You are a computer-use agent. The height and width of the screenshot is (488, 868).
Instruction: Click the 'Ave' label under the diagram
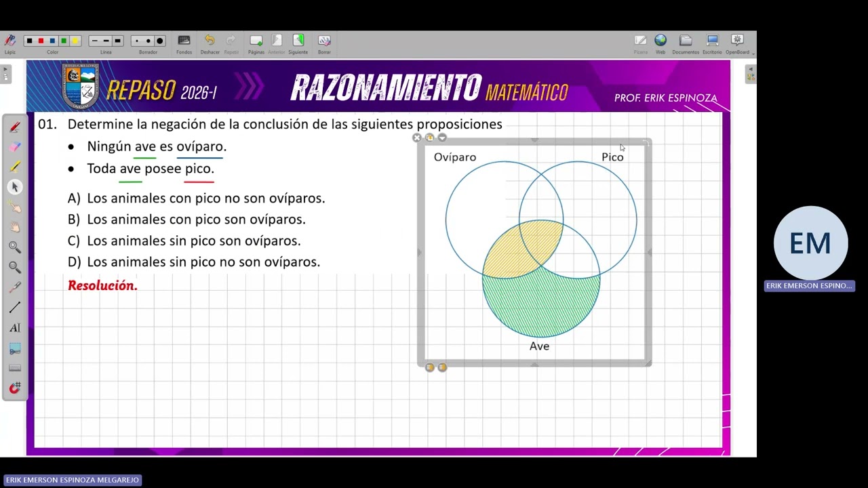539,346
